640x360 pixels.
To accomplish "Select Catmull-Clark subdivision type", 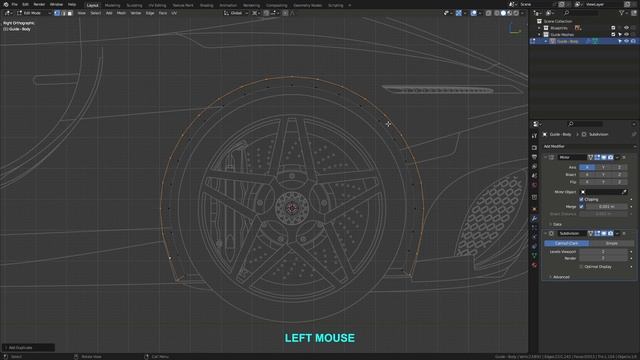I will point(567,243).
